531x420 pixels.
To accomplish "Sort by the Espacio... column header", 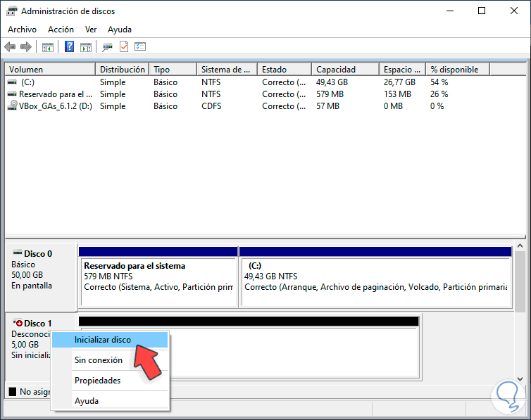I will coord(402,70).
